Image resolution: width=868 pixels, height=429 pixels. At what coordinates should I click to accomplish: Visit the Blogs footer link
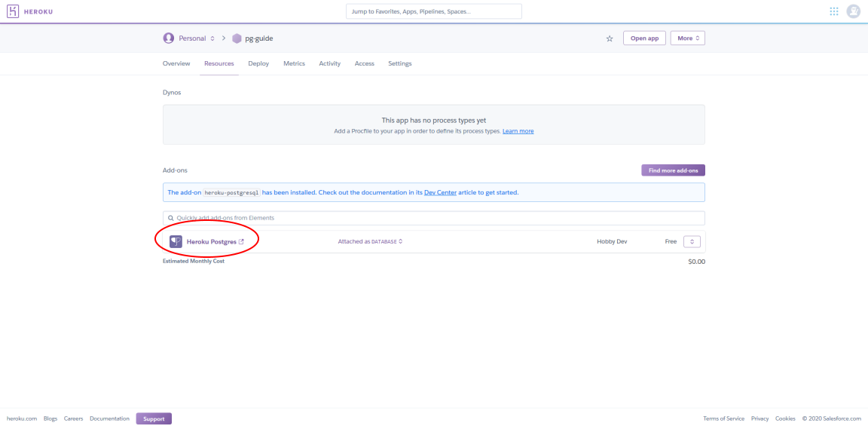click(50, 418)
